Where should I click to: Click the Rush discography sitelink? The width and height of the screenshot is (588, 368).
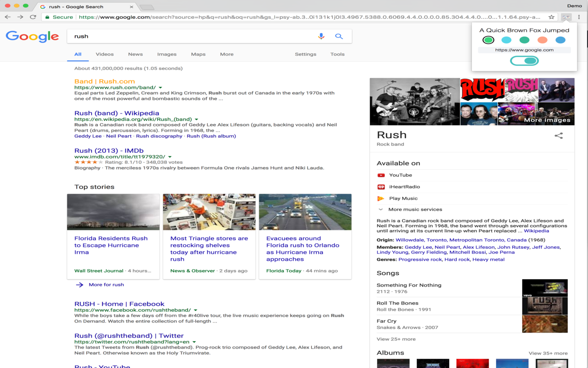pos(159,136)
